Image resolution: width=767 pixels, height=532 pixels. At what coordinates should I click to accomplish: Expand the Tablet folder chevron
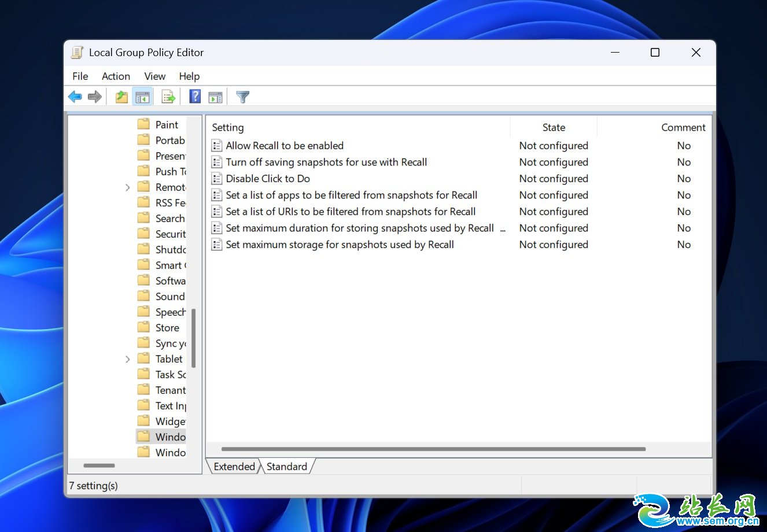128,359
